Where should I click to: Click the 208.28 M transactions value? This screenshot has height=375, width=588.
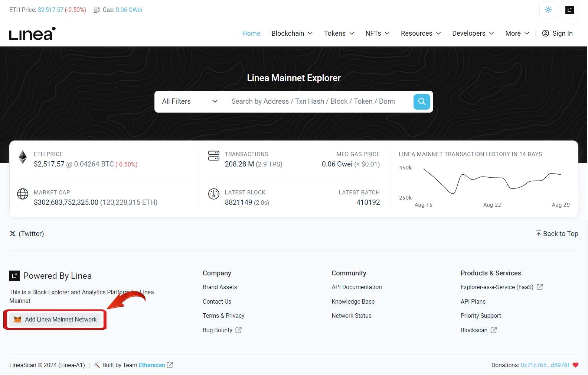coord(239,164)
